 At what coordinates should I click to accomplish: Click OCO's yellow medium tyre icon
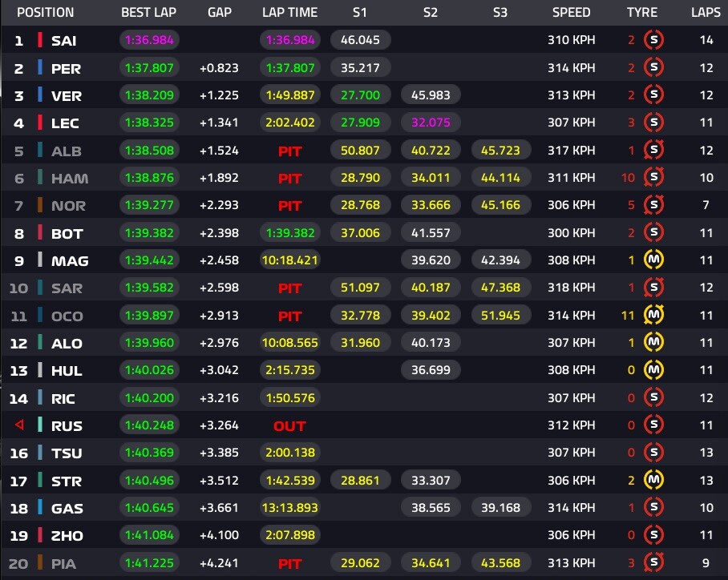click(653, 316)
